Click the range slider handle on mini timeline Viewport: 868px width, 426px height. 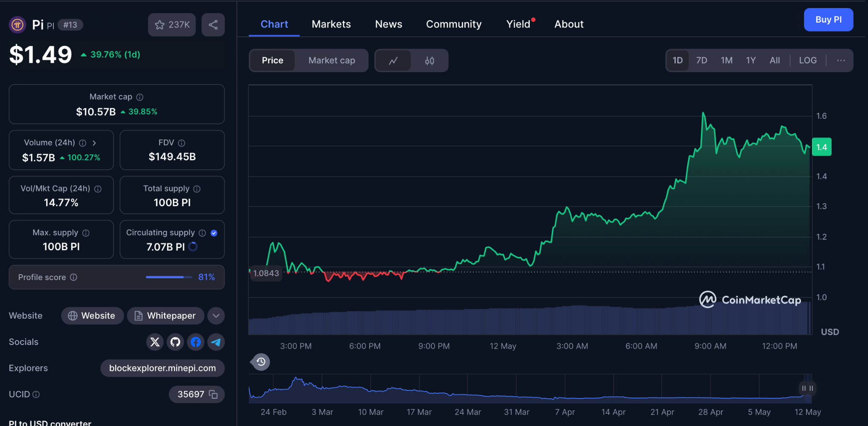pyautogui.click(x=807, y=388)
